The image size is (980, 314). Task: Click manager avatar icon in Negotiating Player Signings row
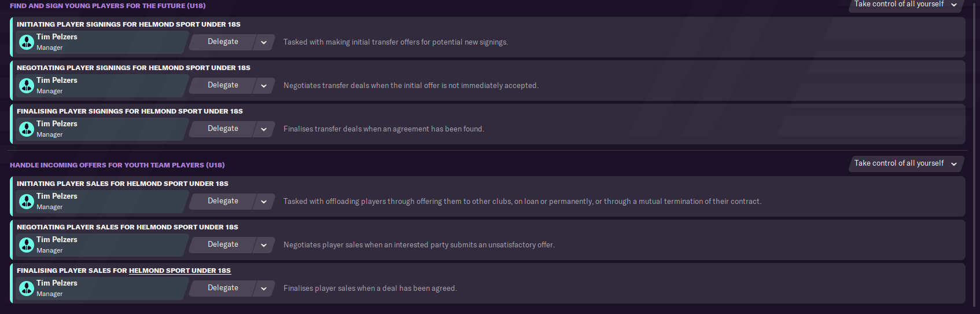[x=27, y=86]
